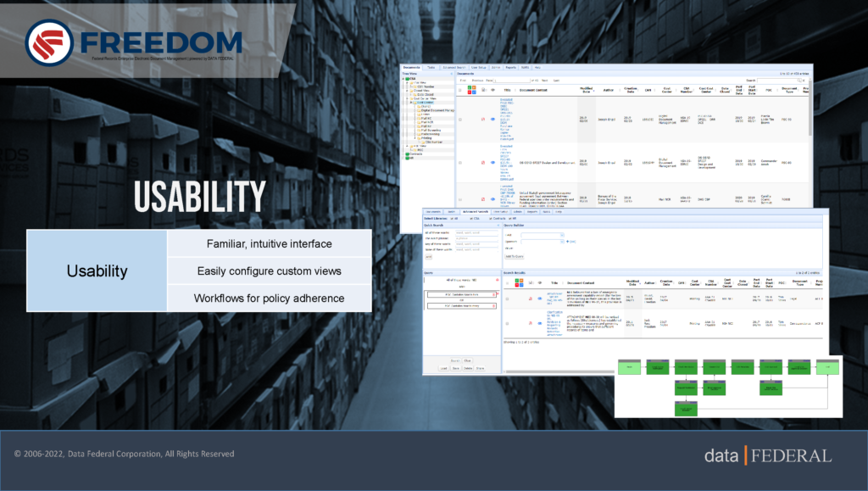Toggle eye preview icon of third document row

pyautogui.click(x=492, y=198)
